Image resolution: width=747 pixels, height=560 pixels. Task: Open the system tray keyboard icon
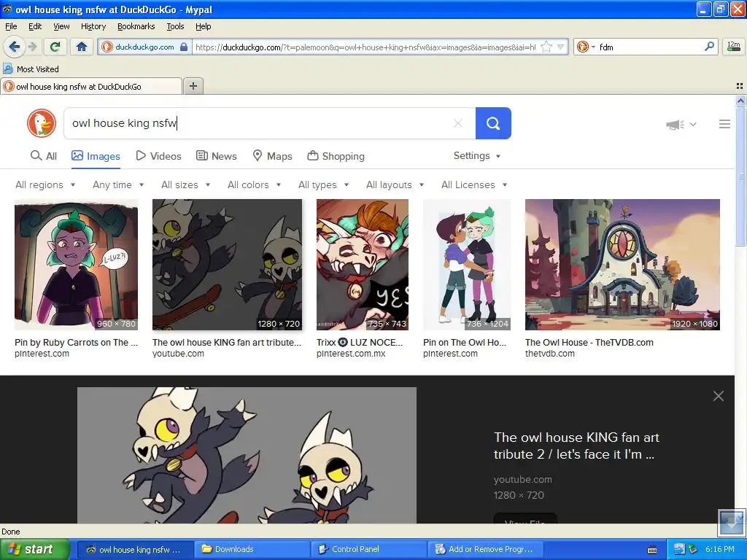coord(652,550)
